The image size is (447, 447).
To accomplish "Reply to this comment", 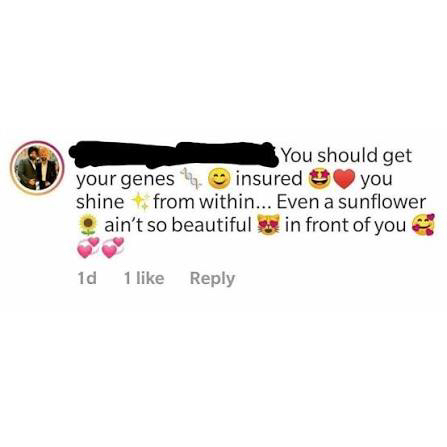I will [212, 279].
